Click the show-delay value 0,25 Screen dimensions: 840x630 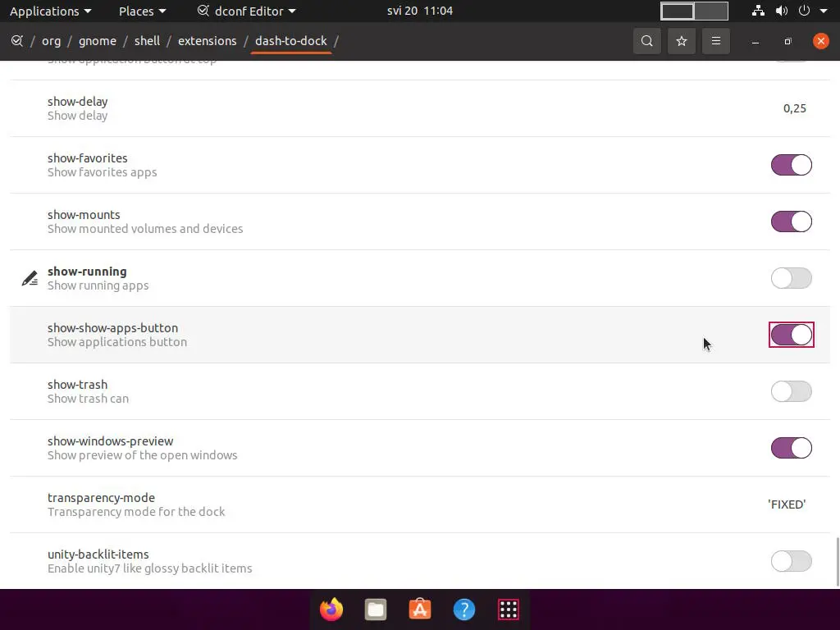click(x=794, y=108)
